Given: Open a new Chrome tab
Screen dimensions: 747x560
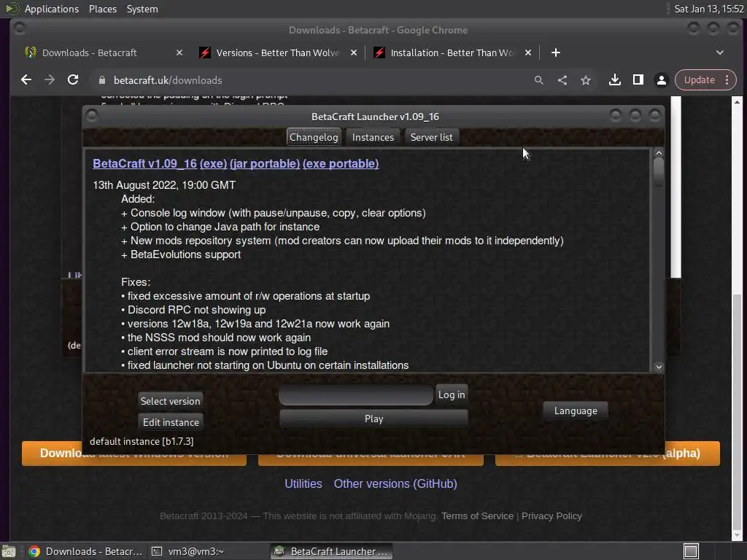Looking at the screenshot, I should coord(555,52).
